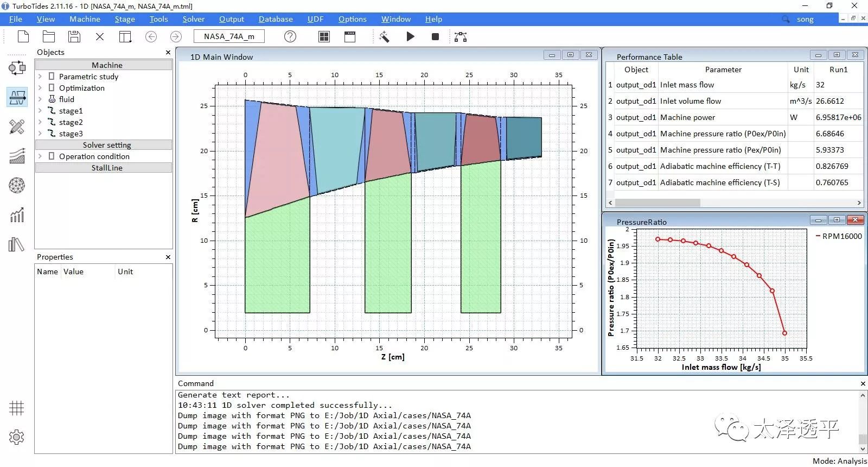The width and height of the screenshot is (868, 467).
Task: Click the node curve editing toolbar icon
Action: (x=461, y=37)
